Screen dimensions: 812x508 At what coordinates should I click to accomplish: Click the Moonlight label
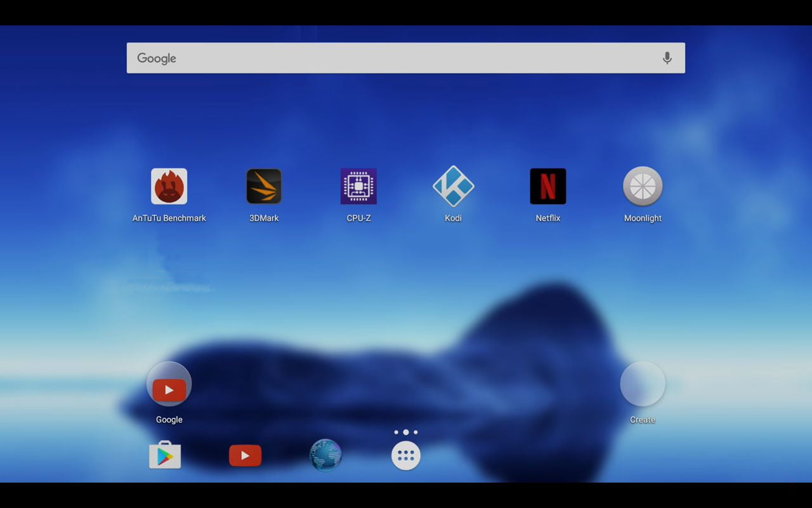click(643, 218)
